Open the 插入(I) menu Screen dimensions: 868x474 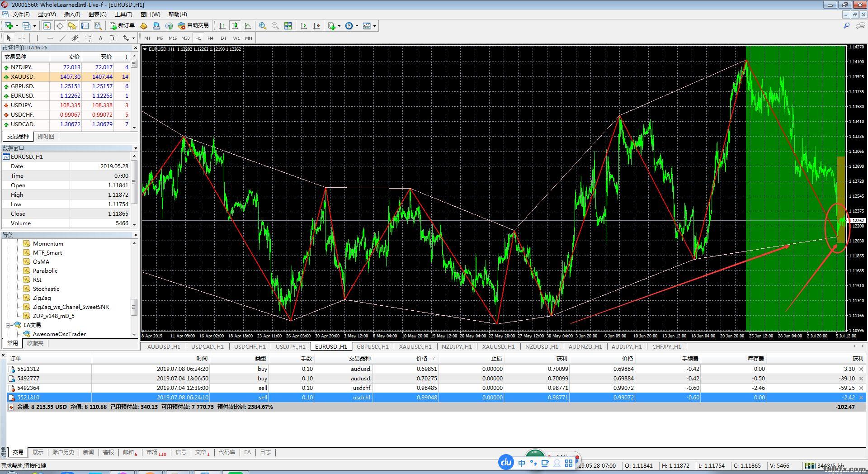(x=72, y=14)
